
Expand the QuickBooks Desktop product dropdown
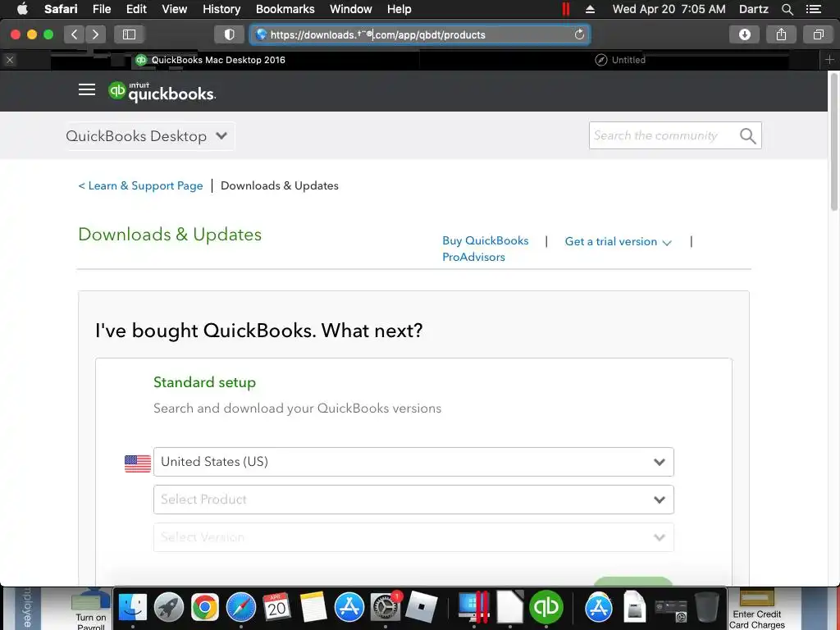coord(148,136)
